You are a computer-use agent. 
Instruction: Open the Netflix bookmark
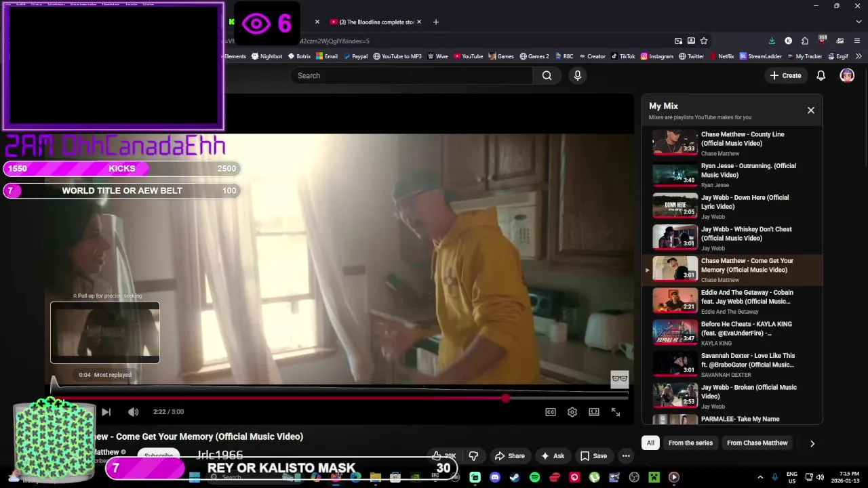(722, 56)
